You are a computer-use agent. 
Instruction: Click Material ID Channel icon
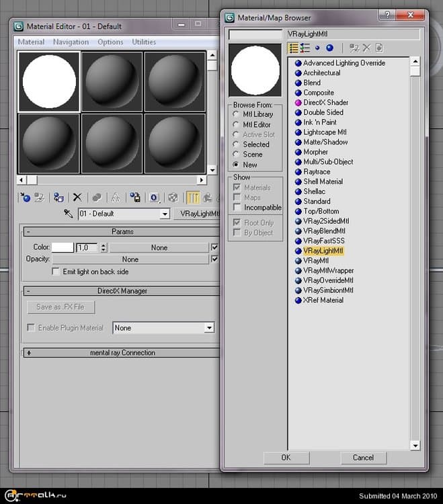(x=155, y=198)
